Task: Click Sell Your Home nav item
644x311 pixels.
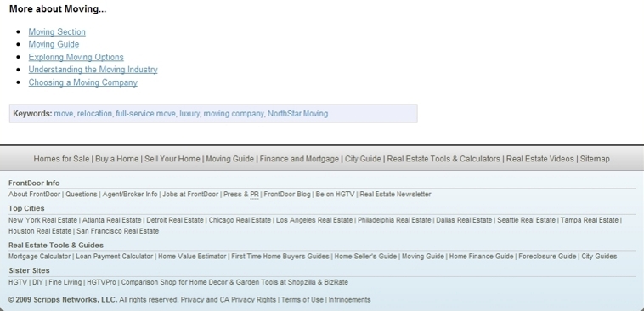Action: pyautogui.click(x=172, y=159)
